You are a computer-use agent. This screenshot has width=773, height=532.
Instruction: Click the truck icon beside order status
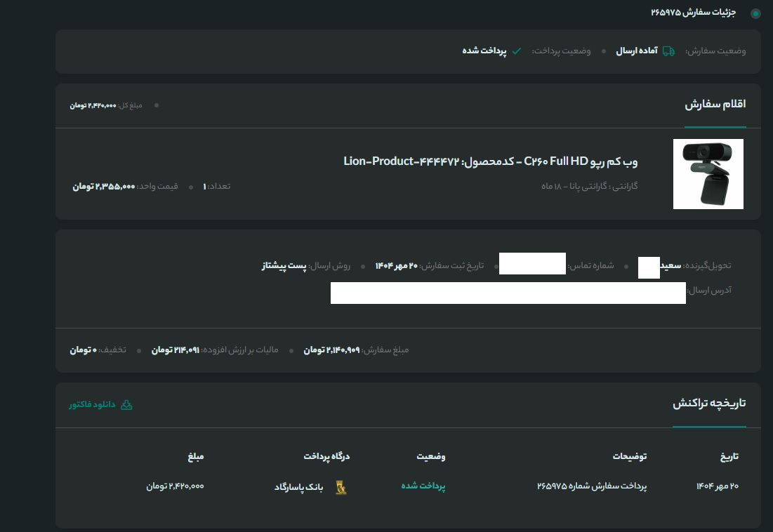point(668,51)
